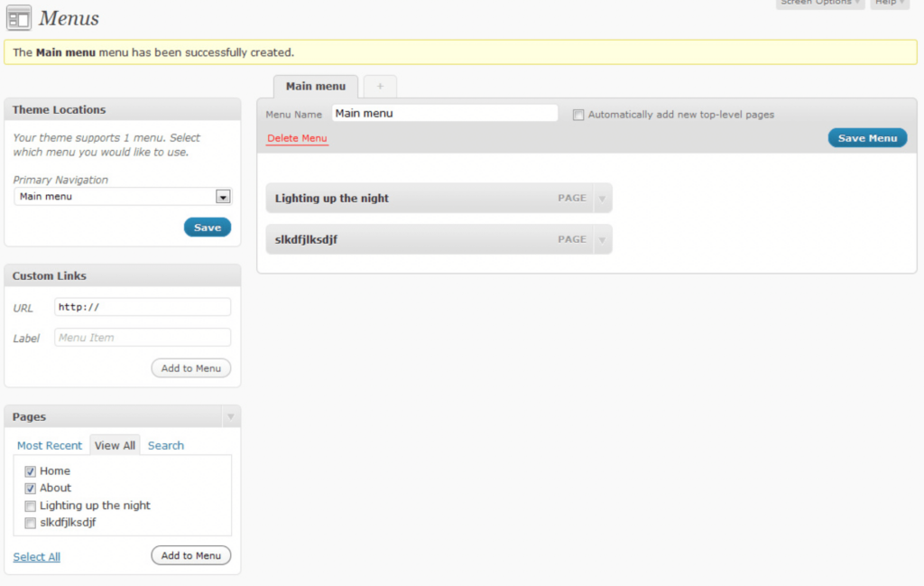
Task: Expand the 'Lighting up the night' menu item settings
Action: pyautogui.click(x=602, y=198)
